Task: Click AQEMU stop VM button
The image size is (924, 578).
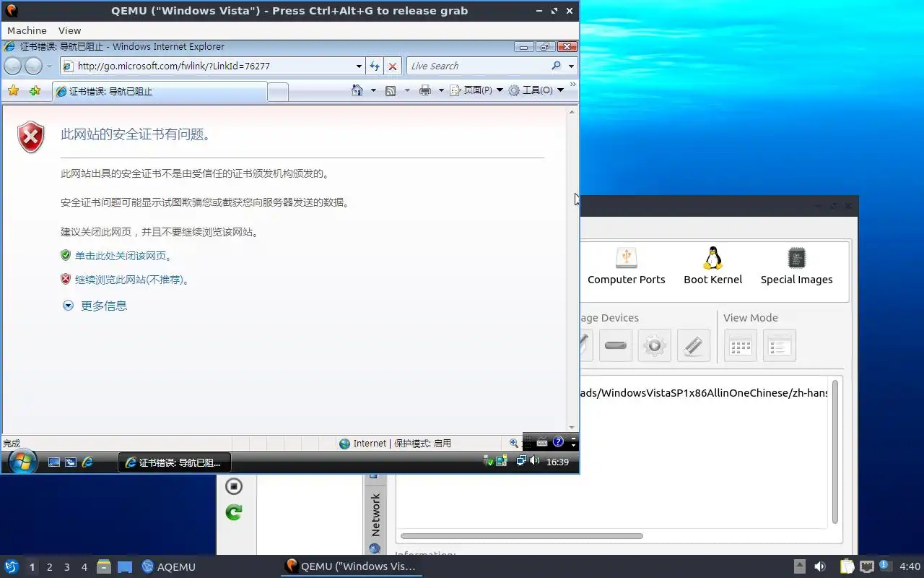Action: (x=234, y=486)
